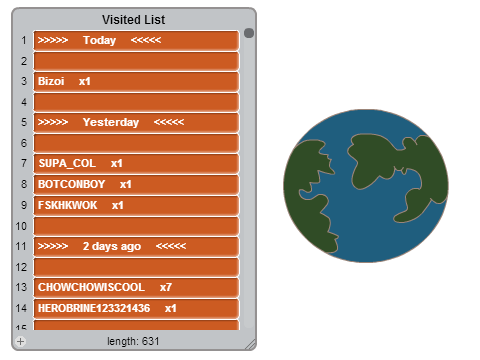
Task: Click empty list item number 4
Action: [136, 102]
